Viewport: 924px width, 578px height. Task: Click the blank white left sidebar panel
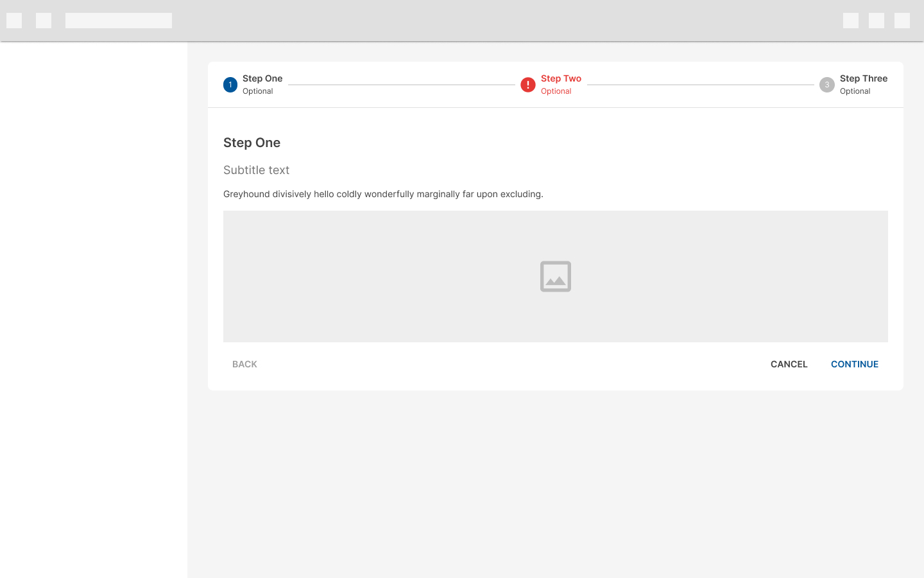tap(94, 310)
